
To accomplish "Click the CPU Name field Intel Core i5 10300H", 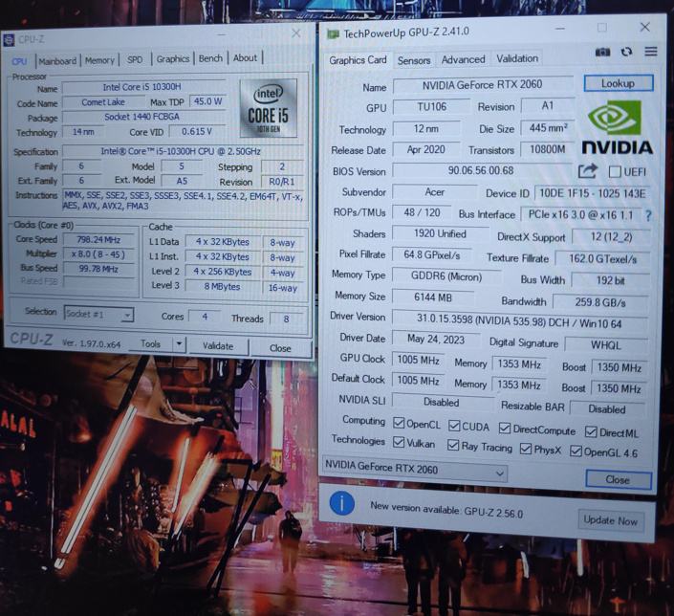I will pyautogui.click(x=141, y=87).
